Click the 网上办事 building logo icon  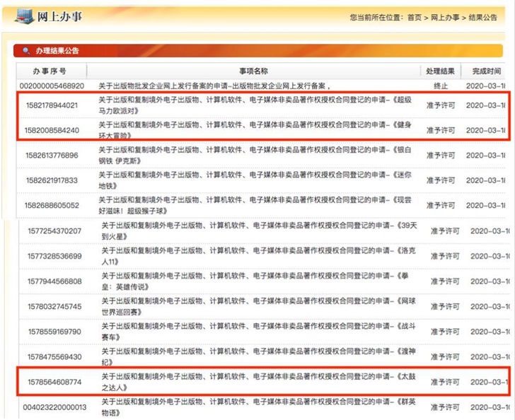coord(24,16)
